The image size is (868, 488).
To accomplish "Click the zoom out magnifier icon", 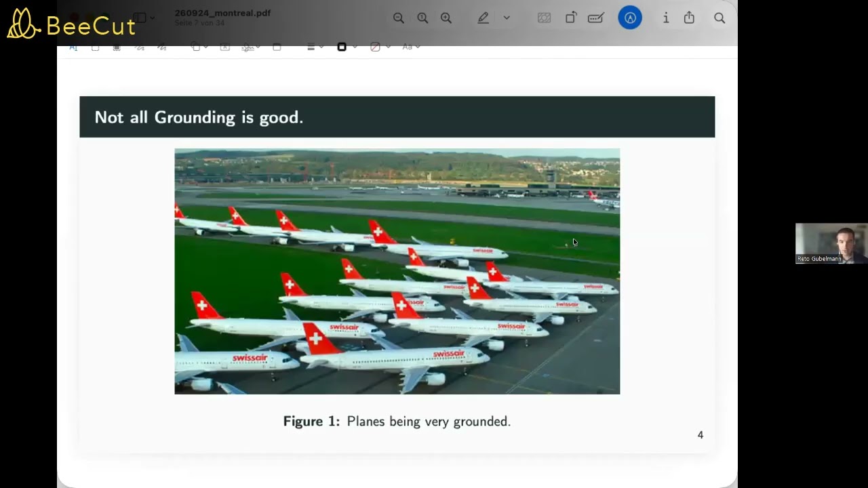I will (399, 18).
